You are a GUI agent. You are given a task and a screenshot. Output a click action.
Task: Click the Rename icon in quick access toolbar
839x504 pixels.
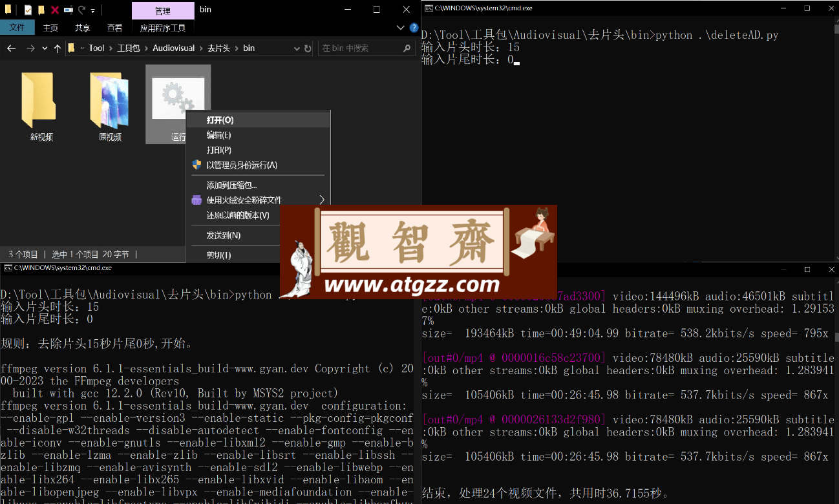68,10
